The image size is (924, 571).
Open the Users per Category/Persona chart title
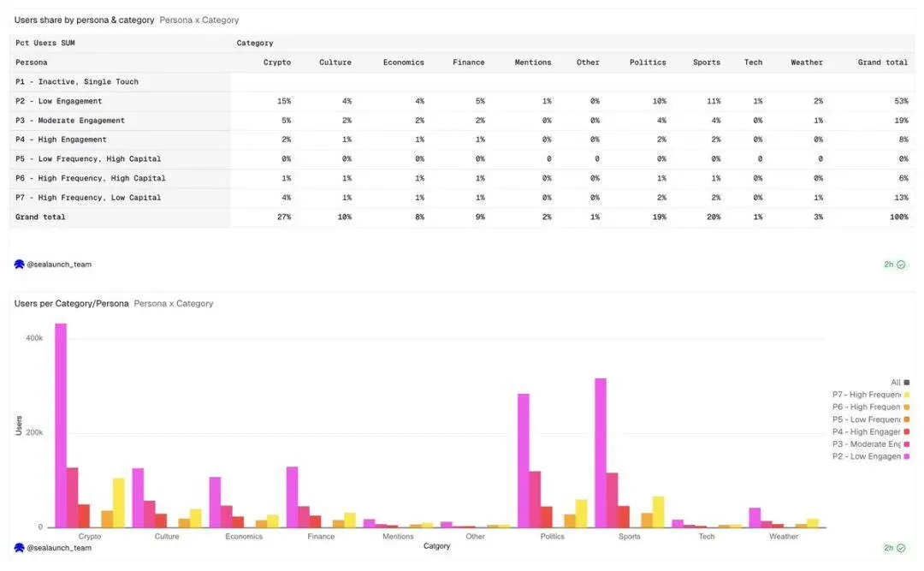tap(71, 304)
